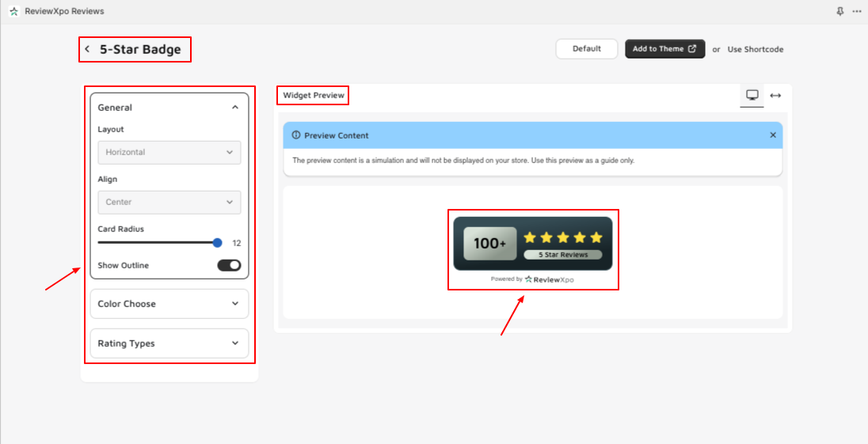Dismiss the Preview Content banner
868x444 pixels.
coord(773,135)
